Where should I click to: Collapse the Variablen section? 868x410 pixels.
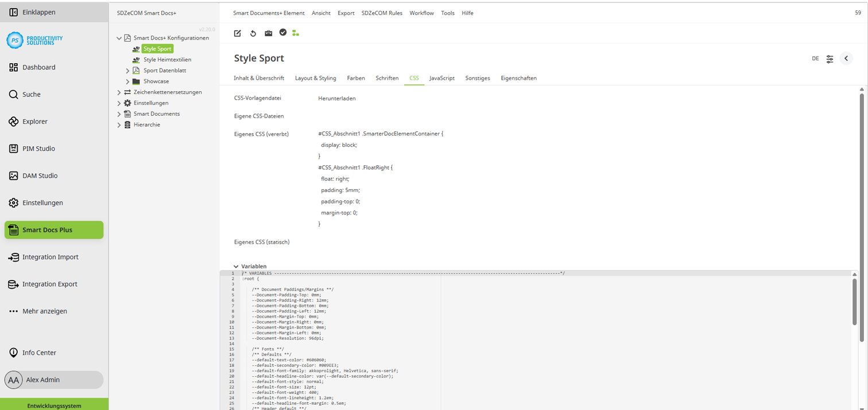pos(236,267)
